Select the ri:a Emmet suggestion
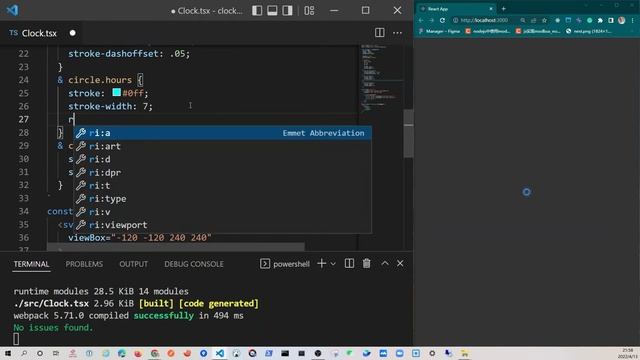The width and height of the screenshot is (640, 360). pyautogui.click(x=222, y=133)
